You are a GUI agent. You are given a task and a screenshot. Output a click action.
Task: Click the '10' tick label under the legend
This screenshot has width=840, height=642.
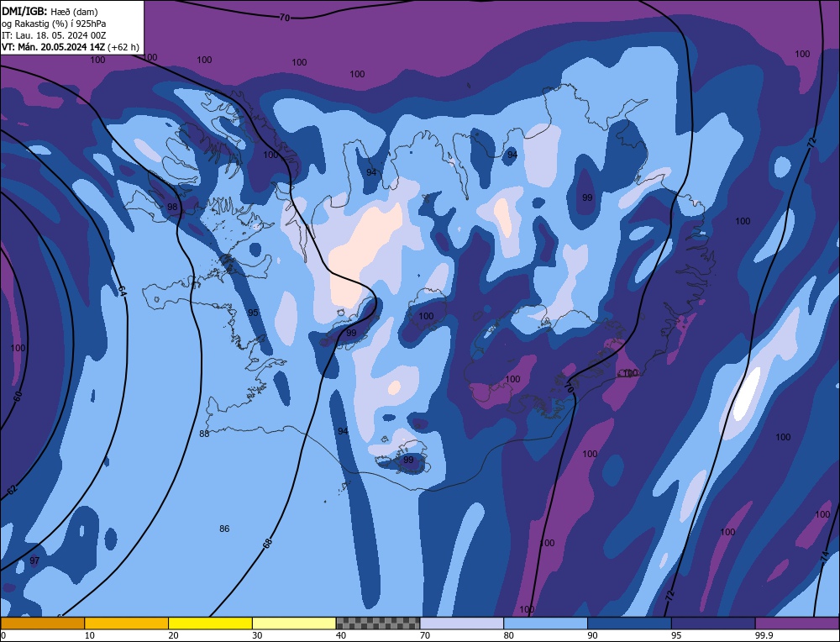(90, 635)
